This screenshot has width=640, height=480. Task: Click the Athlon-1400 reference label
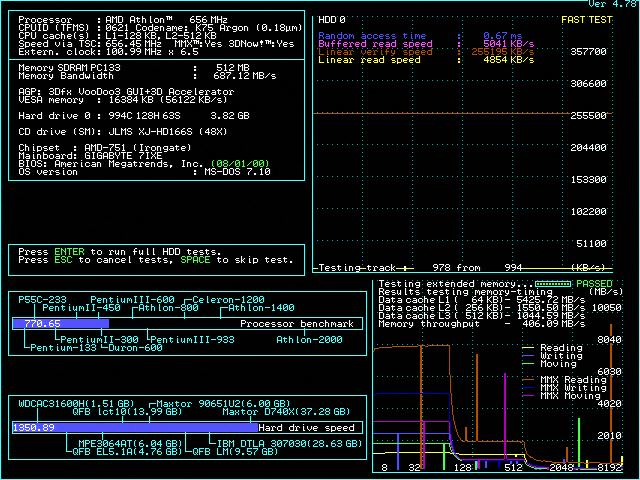[261, 308]
